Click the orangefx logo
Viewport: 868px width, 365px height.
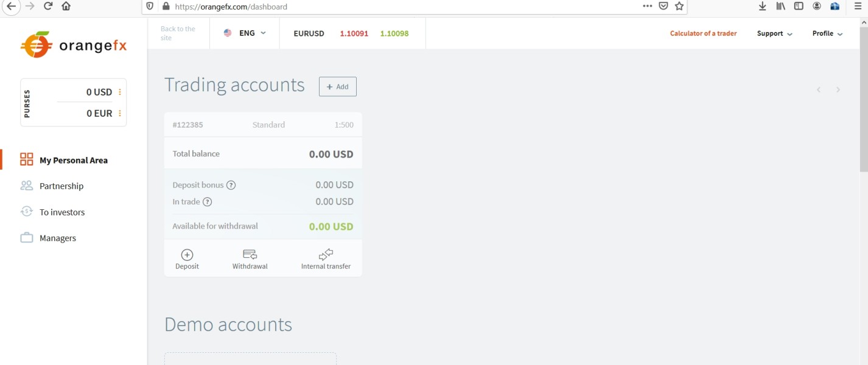point(74,45)
